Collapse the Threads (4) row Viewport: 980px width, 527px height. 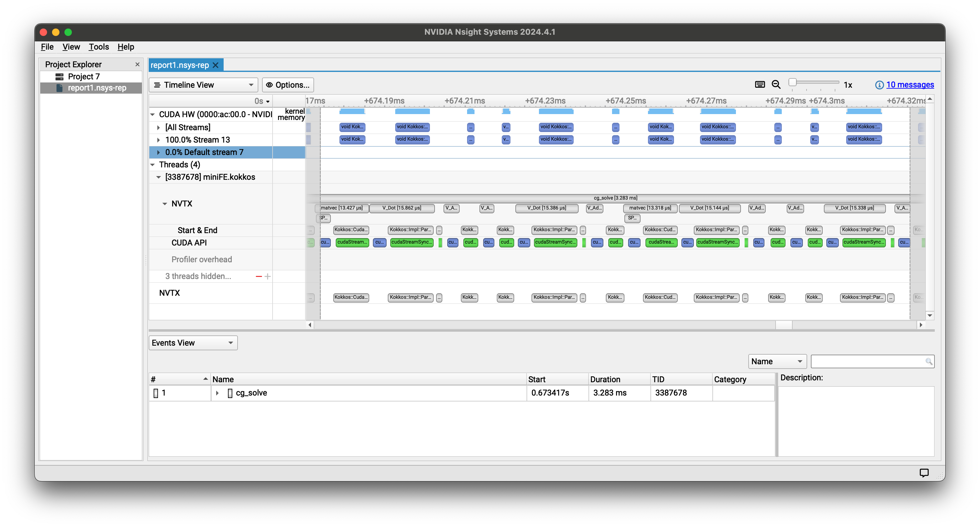point(153,165)
